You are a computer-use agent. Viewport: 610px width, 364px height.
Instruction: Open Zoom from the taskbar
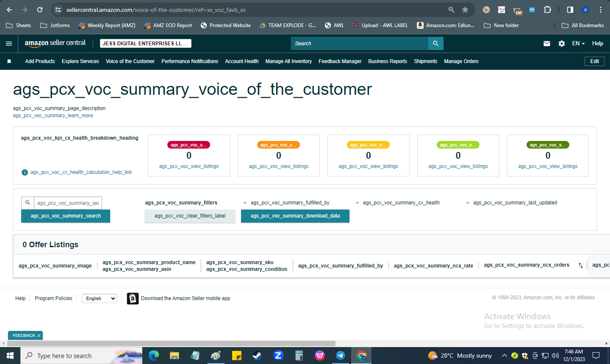278,356
